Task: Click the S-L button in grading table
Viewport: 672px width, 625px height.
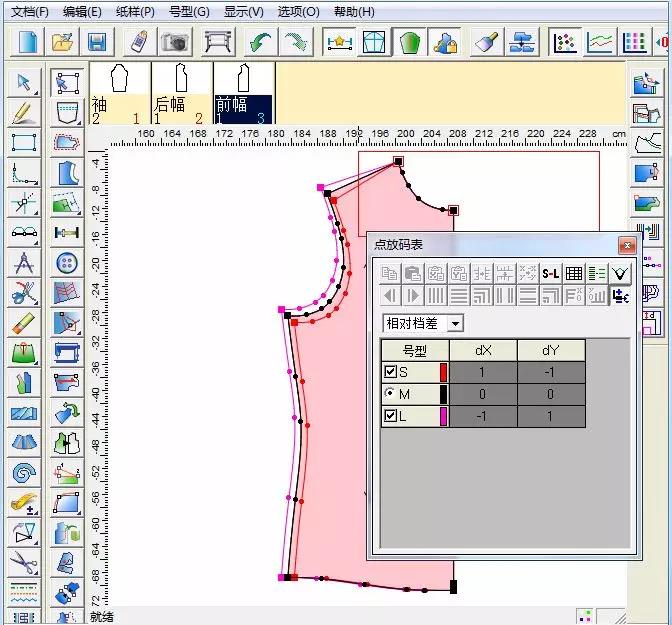Action: [x=551, y=273]
